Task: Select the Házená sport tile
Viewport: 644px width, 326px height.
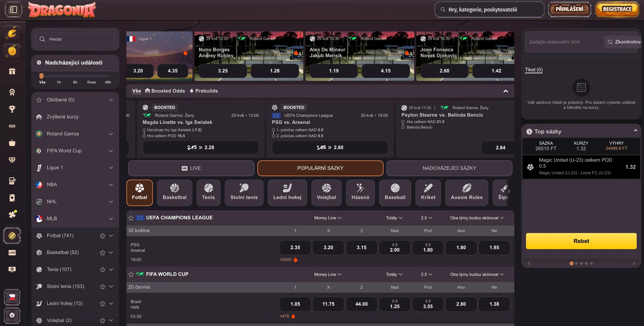Action: click(360, 193)
